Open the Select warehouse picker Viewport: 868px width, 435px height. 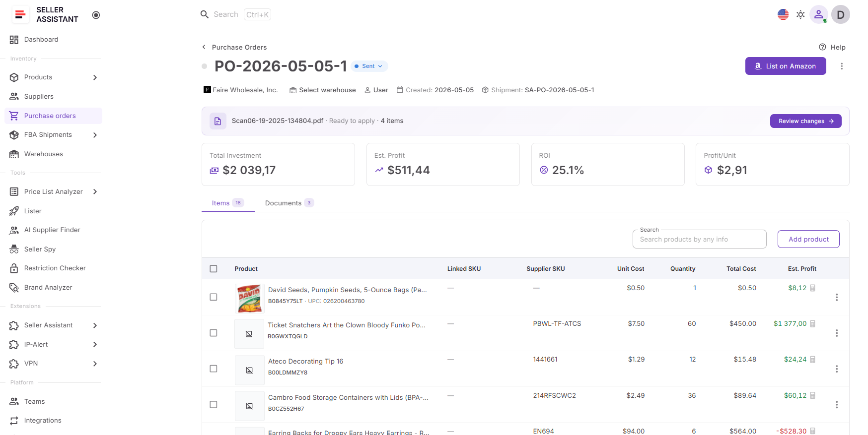pos(323,90)
